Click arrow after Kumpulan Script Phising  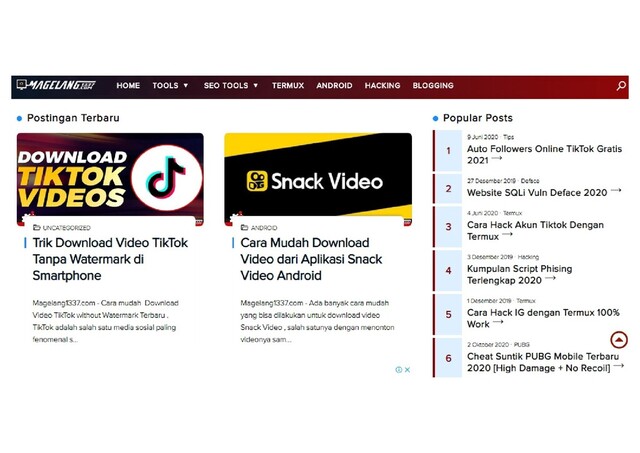(x=550, y=278)
